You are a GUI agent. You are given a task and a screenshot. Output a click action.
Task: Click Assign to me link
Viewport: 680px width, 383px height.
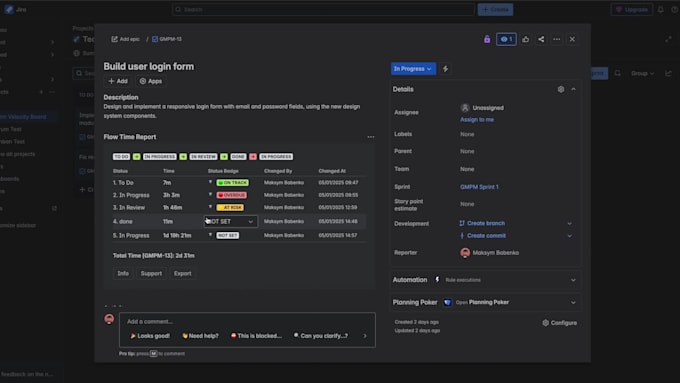click(477, 120)
